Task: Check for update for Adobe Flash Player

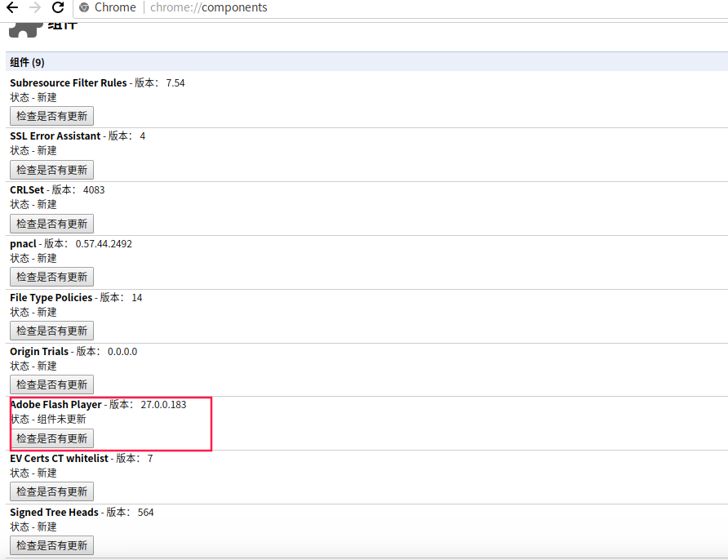Action: (51, 438)
